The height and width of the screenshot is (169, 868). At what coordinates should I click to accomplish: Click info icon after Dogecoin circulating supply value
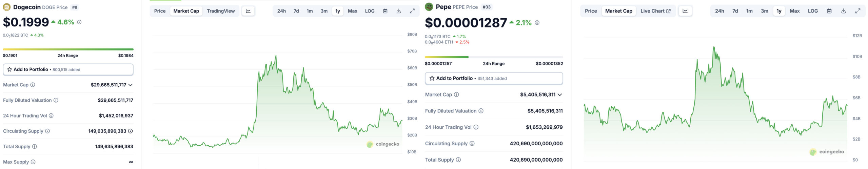(131, 131)
